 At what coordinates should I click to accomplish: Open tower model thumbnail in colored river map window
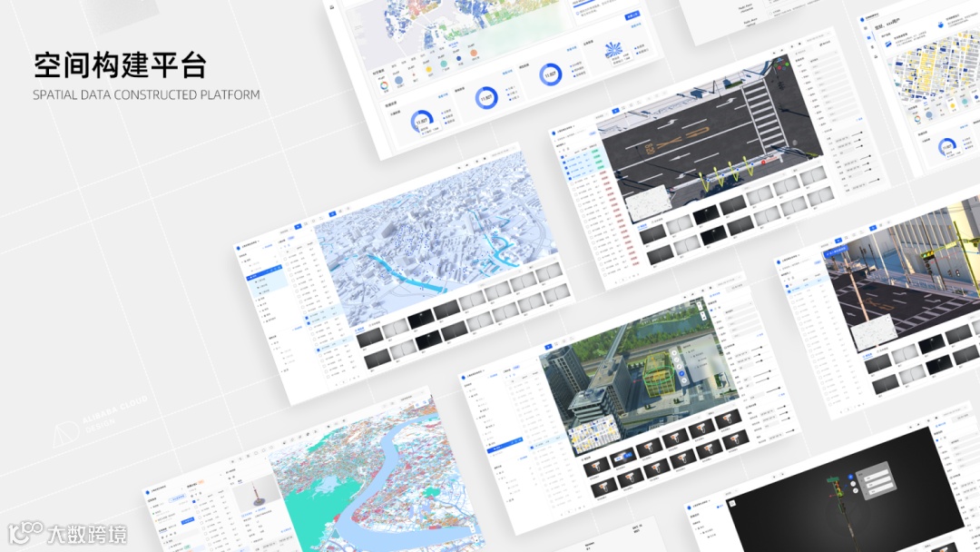pyautogui.click(x=256, y=491)
